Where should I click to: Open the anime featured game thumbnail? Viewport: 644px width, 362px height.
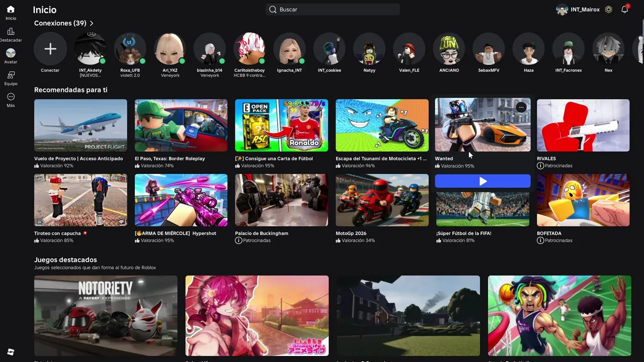click(x=257, y=316)
